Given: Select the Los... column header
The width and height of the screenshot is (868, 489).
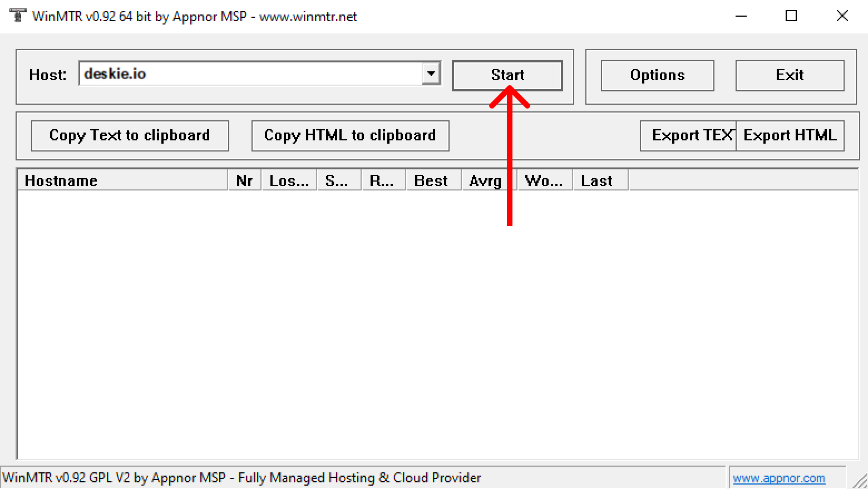Looking at the screenshot, I should [x=289, y=180].
